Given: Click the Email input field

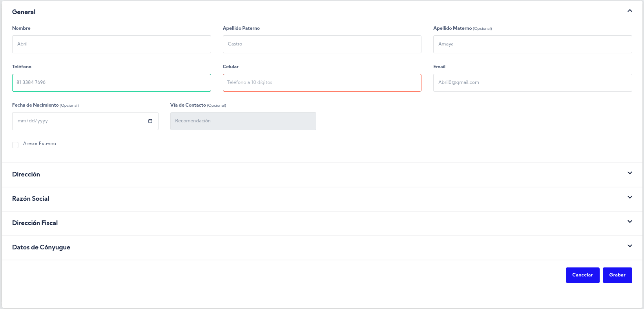Looking at the screenshot, I should 532,83.
